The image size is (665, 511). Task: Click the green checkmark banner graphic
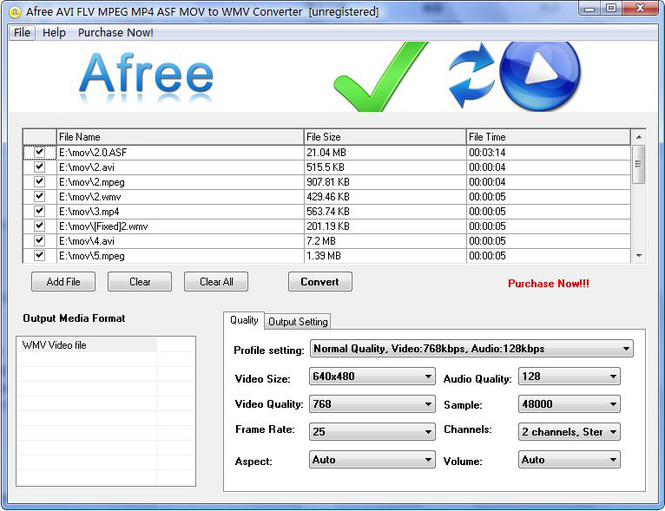click(380, 77)
